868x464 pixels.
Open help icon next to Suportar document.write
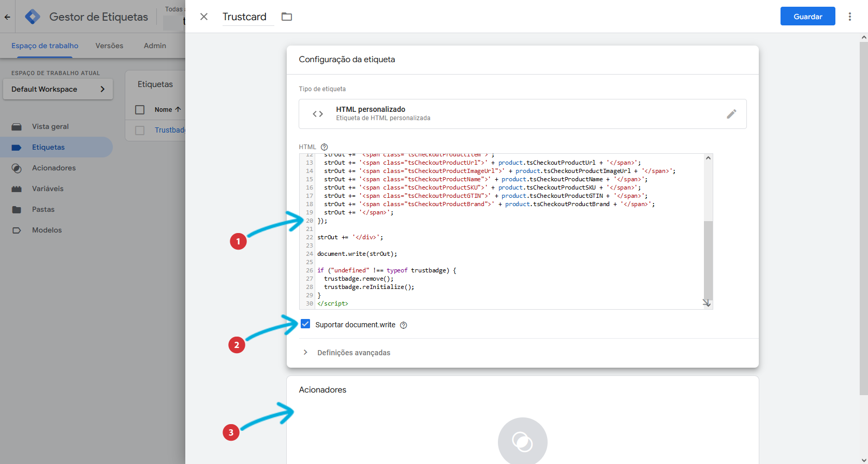click(x=404, y=325)
